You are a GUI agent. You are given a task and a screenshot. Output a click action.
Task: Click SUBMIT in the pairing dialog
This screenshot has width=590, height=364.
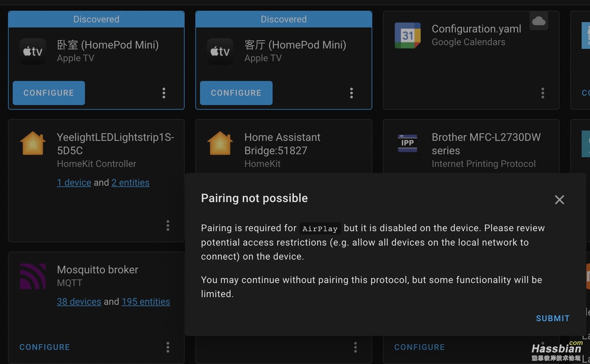click(x=553, y=318)
